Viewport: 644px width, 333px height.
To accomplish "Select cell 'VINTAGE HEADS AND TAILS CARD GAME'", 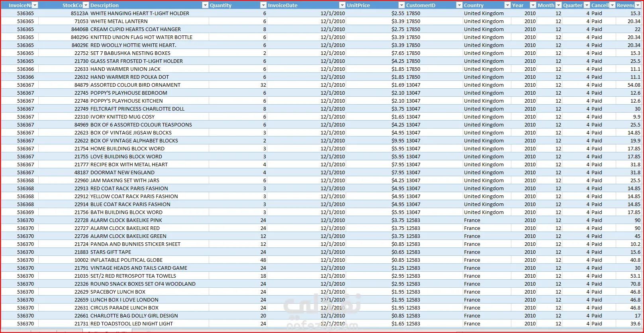I will pos(149,268).
